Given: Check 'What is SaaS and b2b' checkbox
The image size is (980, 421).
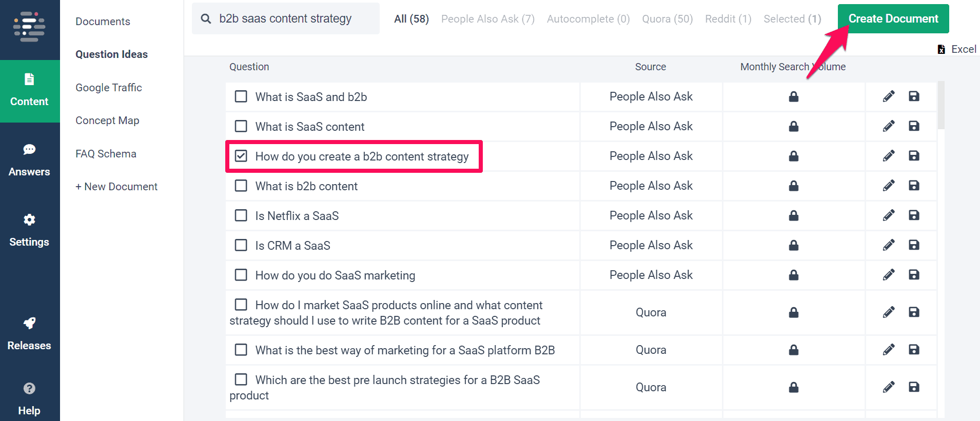Looking at the screenshot, I should point(241,96).
